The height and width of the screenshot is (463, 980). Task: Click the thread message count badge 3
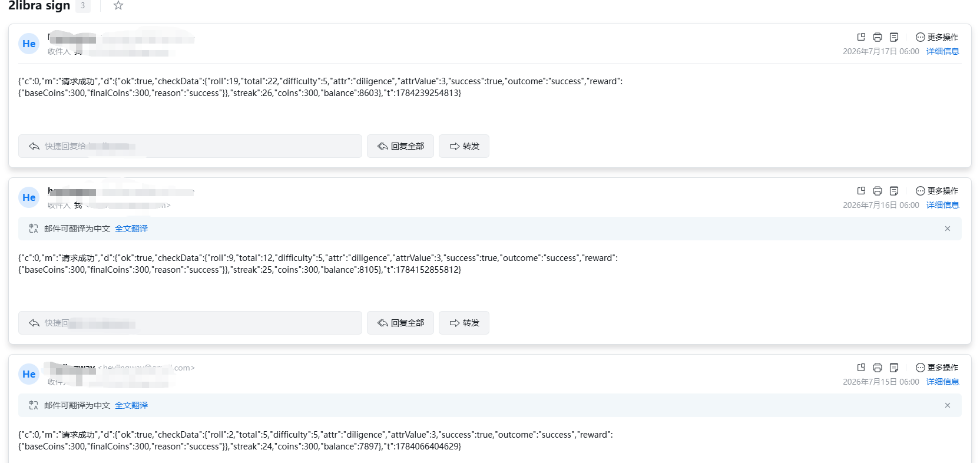[x=83, y=6]
